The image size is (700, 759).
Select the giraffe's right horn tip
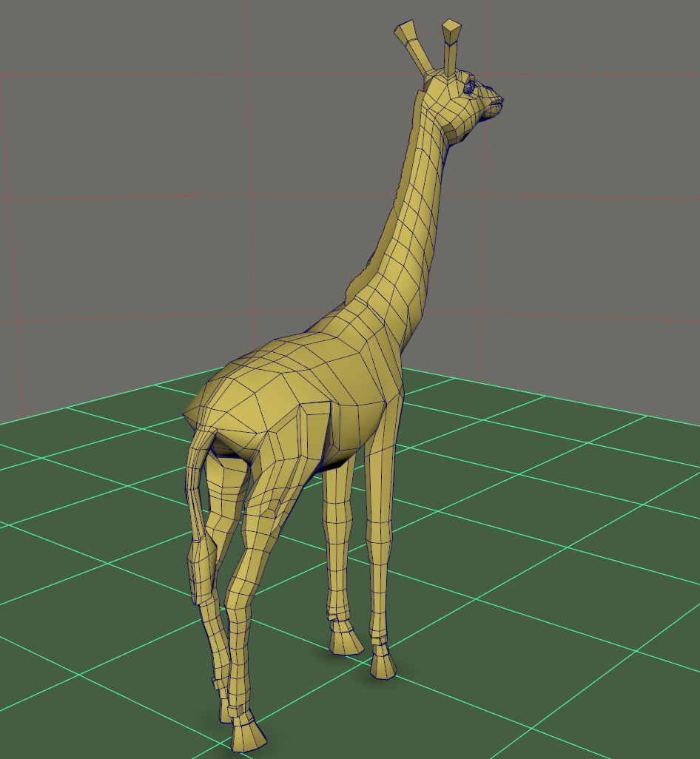point(451,31)
